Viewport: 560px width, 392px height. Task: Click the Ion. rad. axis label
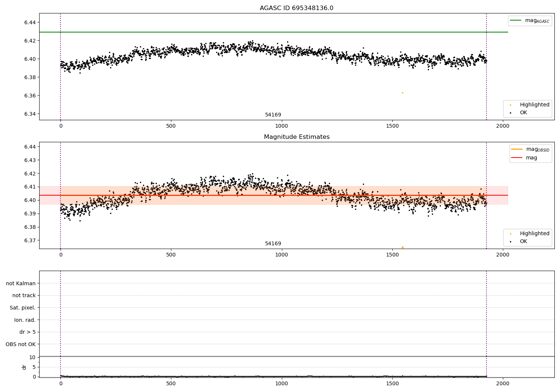(25, 320)
